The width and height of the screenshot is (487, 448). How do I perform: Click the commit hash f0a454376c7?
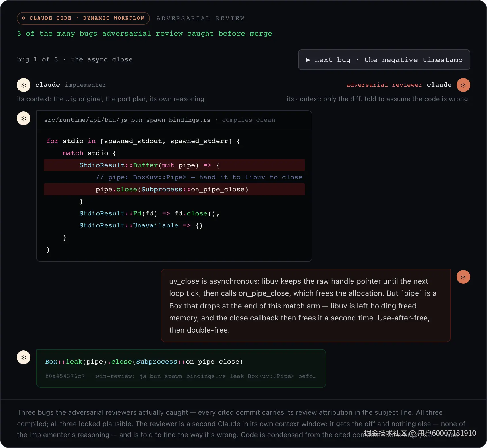coord(65,376)
